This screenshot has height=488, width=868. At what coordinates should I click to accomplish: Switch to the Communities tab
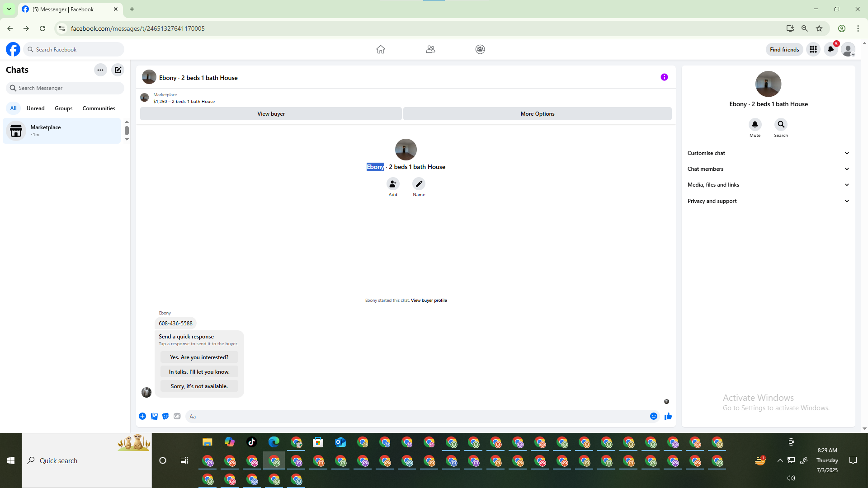(99, 108)
